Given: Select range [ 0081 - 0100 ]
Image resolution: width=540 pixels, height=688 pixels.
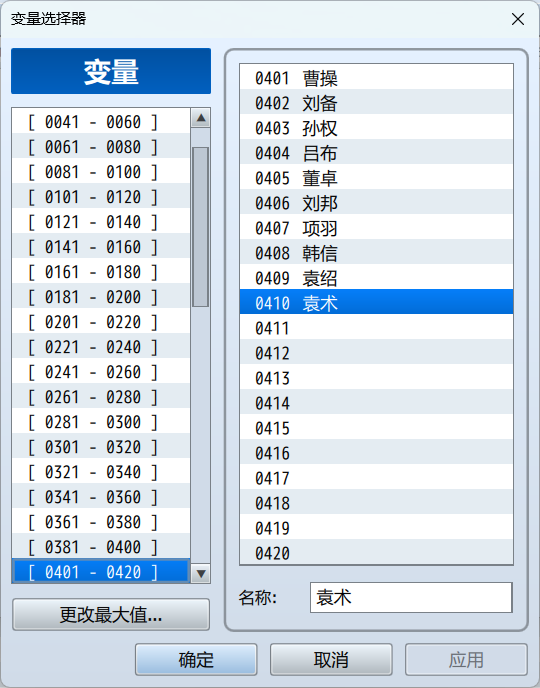Looking at the screenshot, I should point(101,172).
